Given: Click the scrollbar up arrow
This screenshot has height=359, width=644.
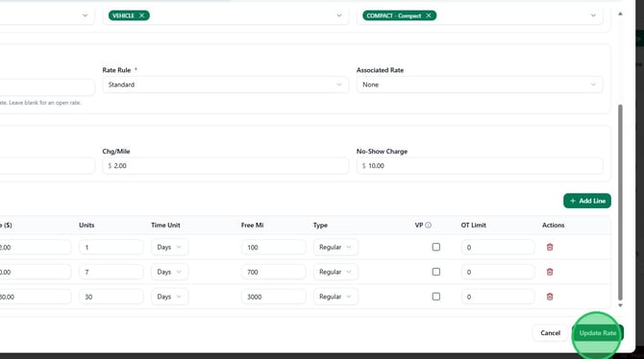Looking at the screenshot, I should click(620, 14).
